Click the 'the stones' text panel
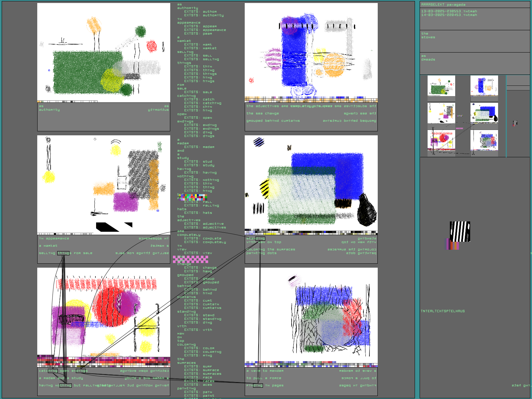The image size is (532, 399). coord(474,41)
